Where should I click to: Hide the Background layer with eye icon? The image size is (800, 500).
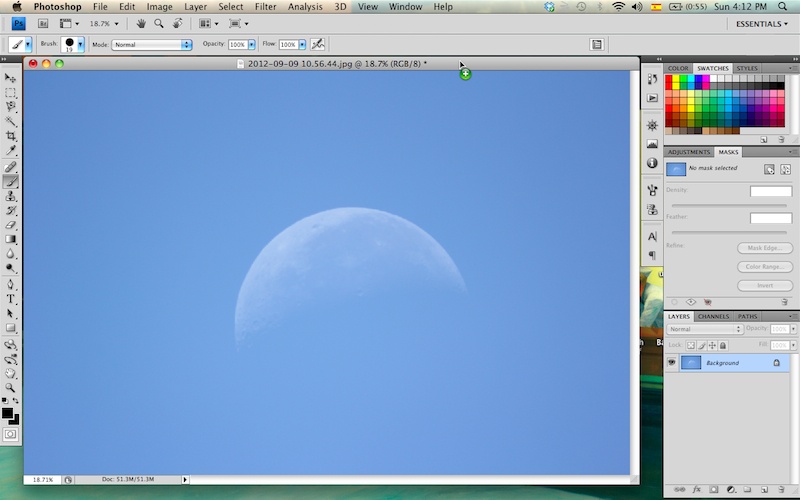click(x=672, y=362)
